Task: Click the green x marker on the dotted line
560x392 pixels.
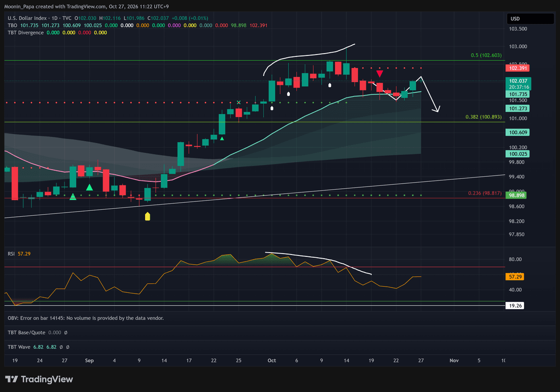Action: (x=238, y=102)
